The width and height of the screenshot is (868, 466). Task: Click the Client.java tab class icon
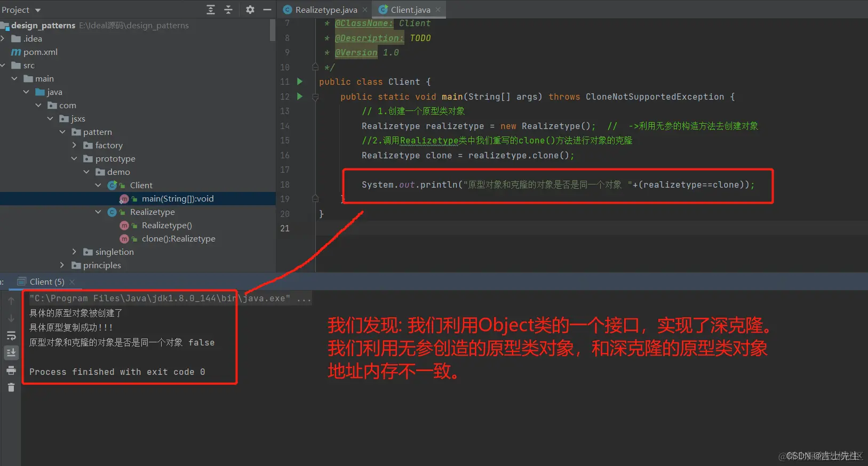click(383, 10)
